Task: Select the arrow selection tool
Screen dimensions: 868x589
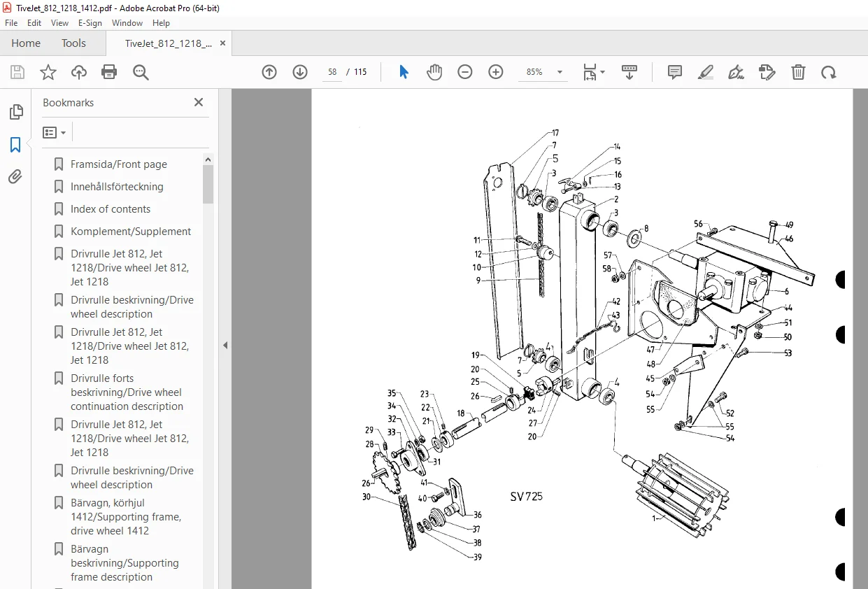Action: pos(404,72)
